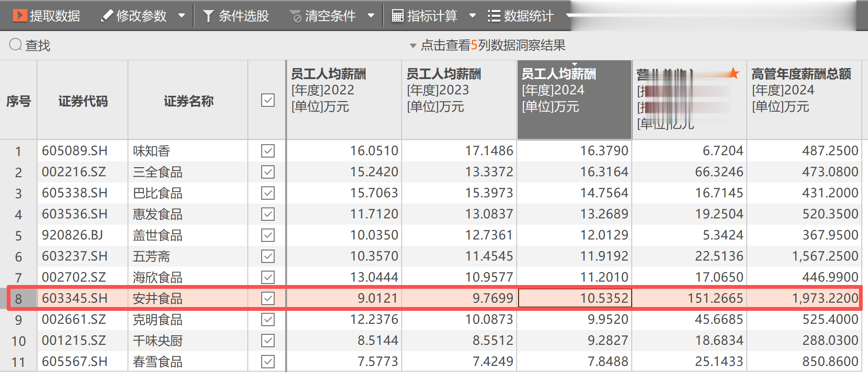Click the 查找 magnifier icon
This screenshot has width=868, height=376.
coord(15,45)
